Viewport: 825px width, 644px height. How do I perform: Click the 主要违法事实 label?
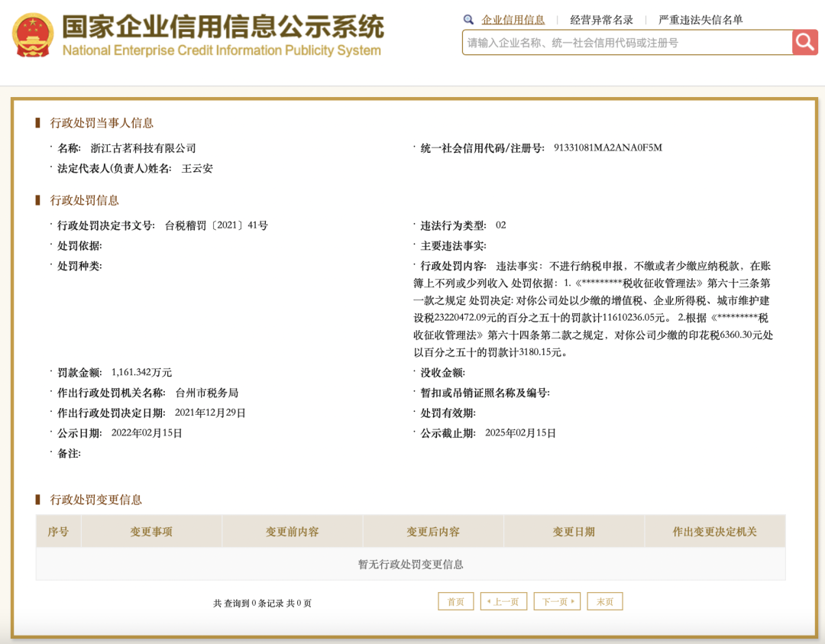pos(453,246)
